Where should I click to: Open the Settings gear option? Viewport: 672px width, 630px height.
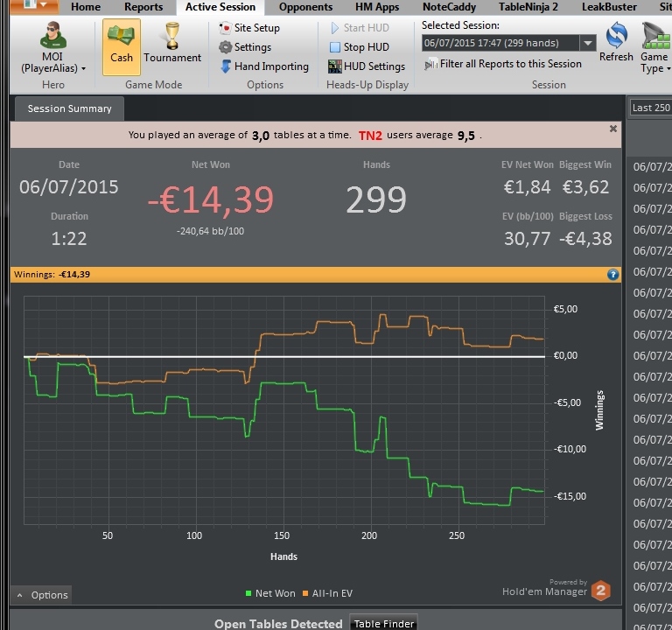(x=245, y=47)
